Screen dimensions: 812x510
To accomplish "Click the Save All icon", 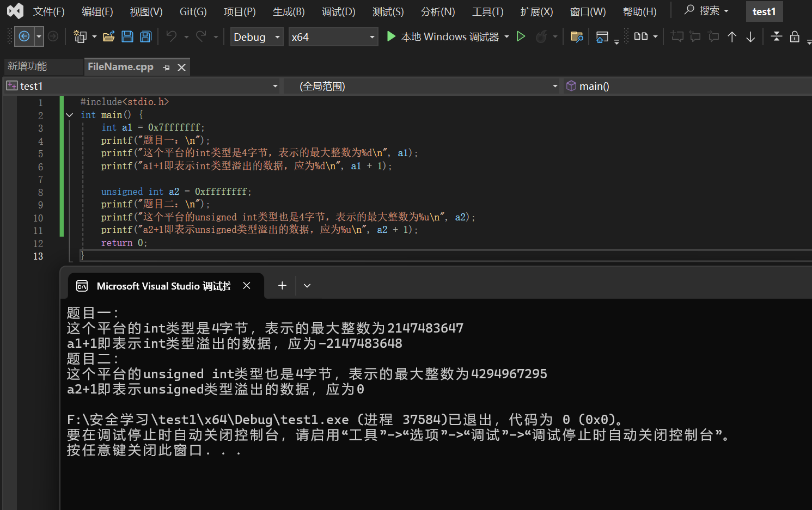I will [x=145, y=36].
